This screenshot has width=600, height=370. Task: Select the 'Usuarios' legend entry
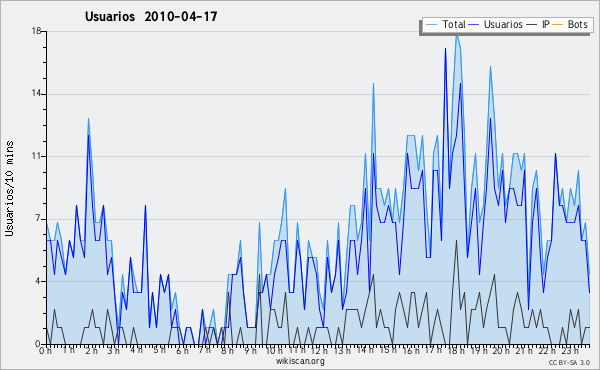click(x=503, y=24)
